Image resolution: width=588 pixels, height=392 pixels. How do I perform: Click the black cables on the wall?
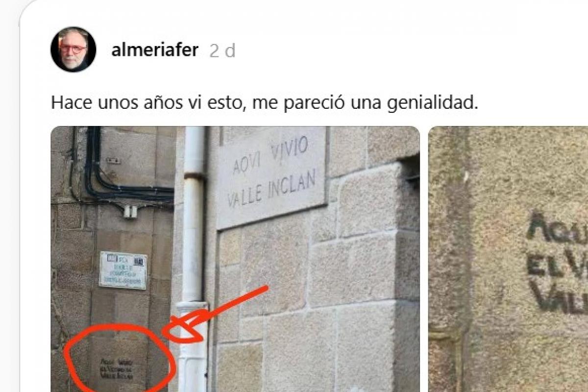pos(122,167)
